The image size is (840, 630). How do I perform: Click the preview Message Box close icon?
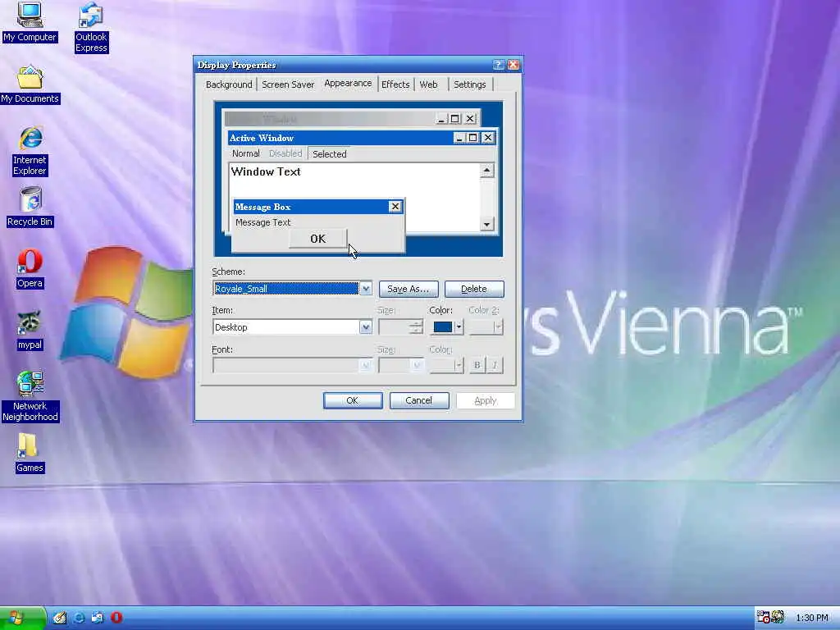tap(395, 206)
